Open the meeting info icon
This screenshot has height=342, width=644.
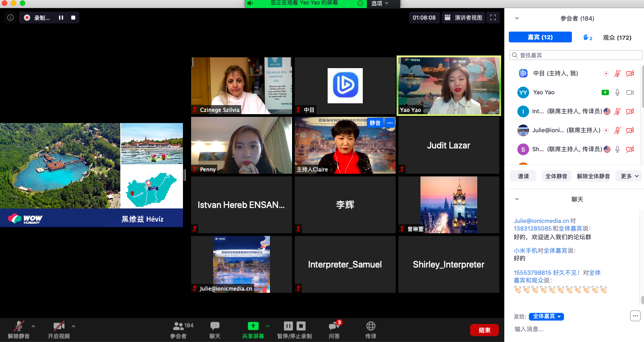point(10,18)
